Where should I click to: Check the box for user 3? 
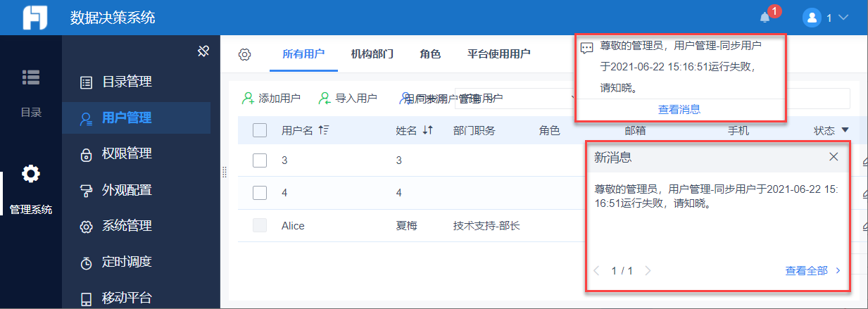tap(260, 160)
